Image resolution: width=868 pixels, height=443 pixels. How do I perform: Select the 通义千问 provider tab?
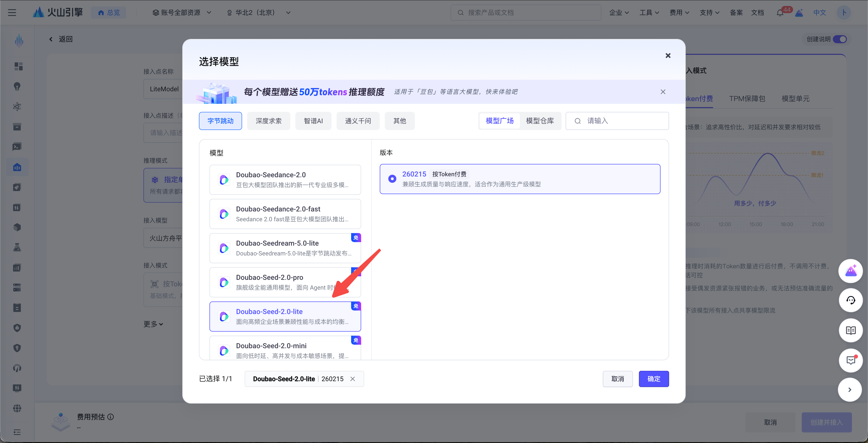(x=358, y=121)
